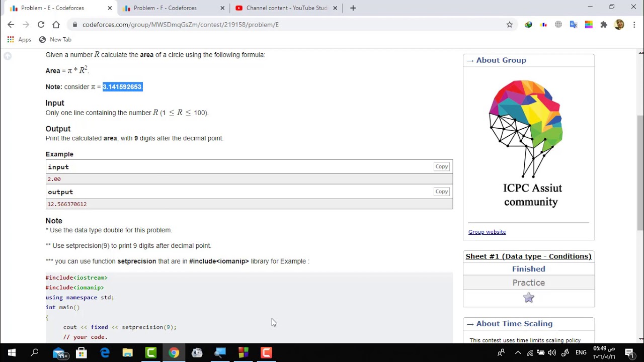Switch to Google Chrome in the taskbar

174,353
